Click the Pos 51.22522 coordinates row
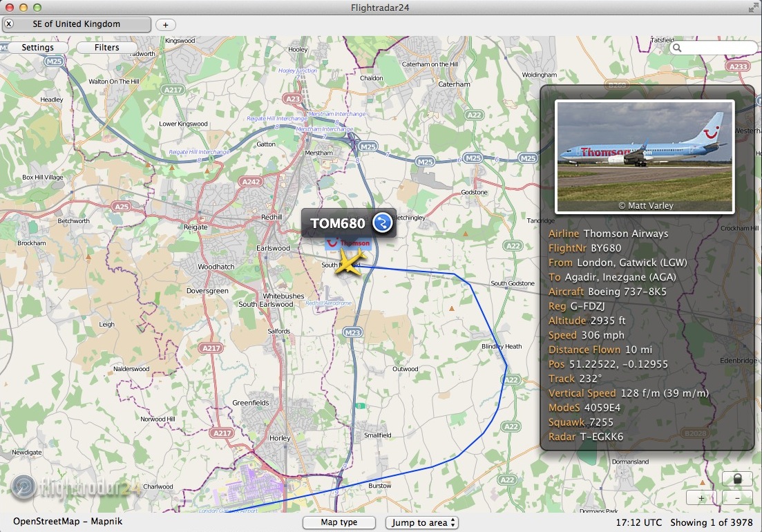762x532 pixels. click(x=608, y=364)
